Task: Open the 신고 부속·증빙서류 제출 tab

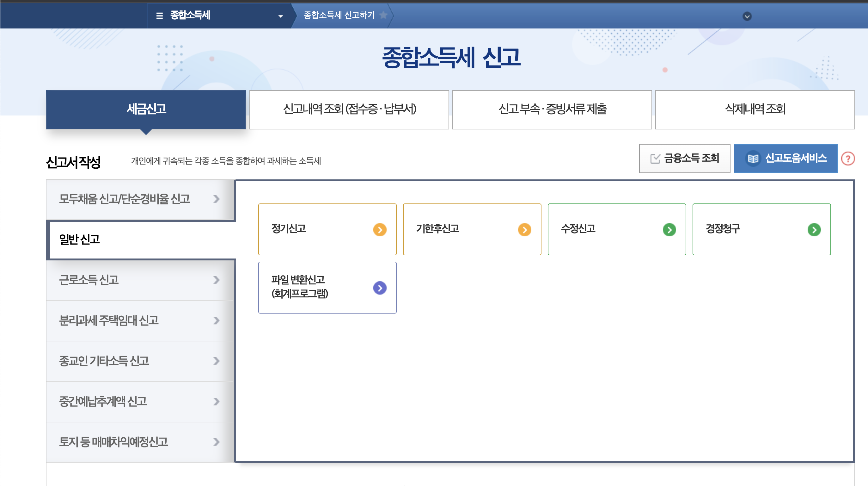Action: 552,109
